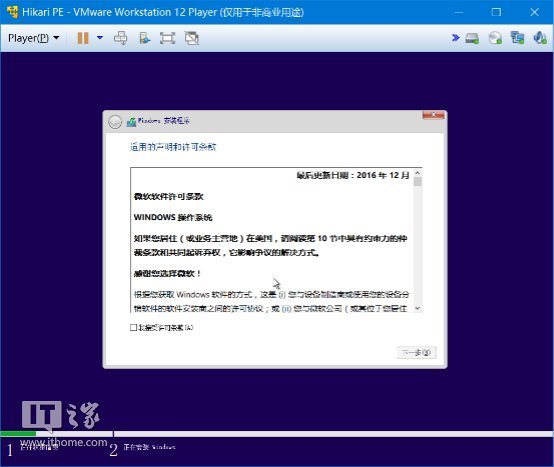Click the hard disk device icon
Viewport: 554px width, 467px height.
click(x=472, y=38)
